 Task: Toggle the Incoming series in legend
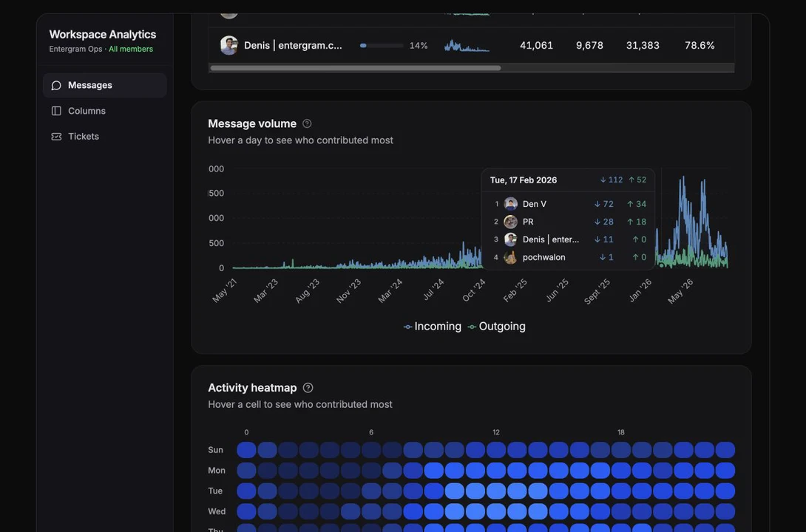point(433,327)
